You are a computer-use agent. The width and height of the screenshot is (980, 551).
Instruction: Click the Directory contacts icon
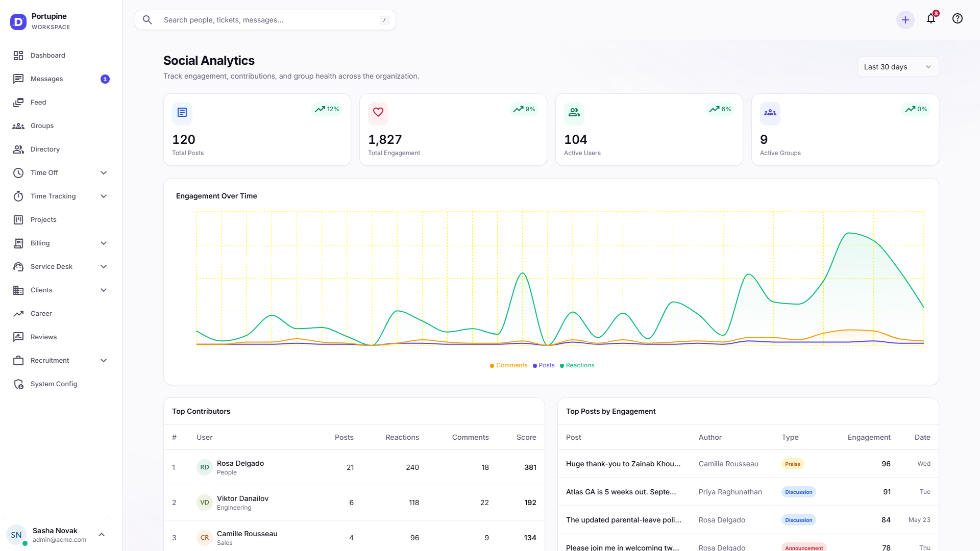tap(18, 149)
